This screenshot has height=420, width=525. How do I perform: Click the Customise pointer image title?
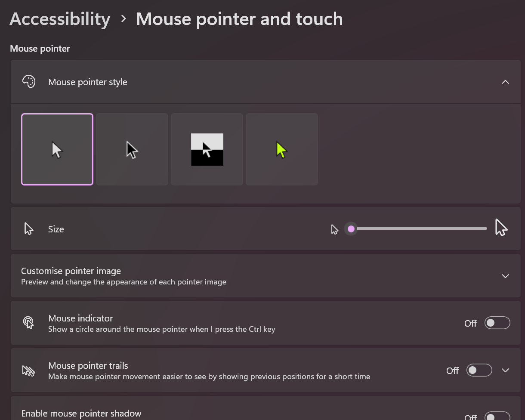pyautogui.click(x=71, y=271)
